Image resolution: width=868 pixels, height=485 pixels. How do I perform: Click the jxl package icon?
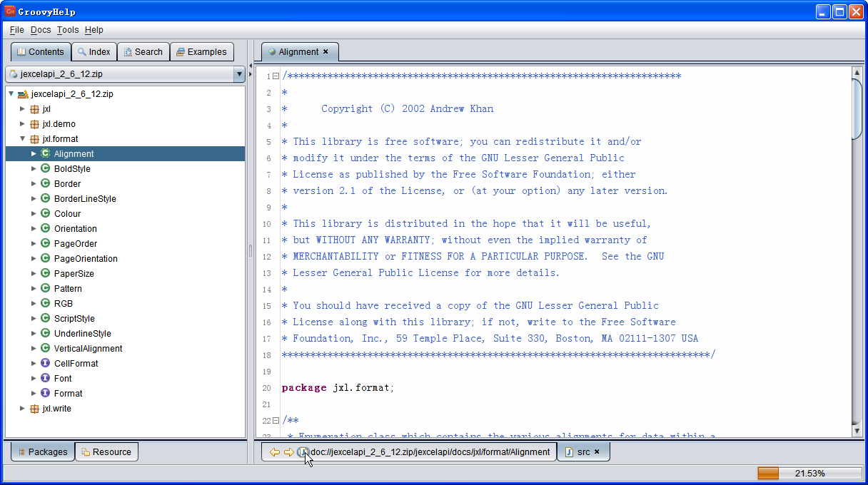tap(34, 109)
